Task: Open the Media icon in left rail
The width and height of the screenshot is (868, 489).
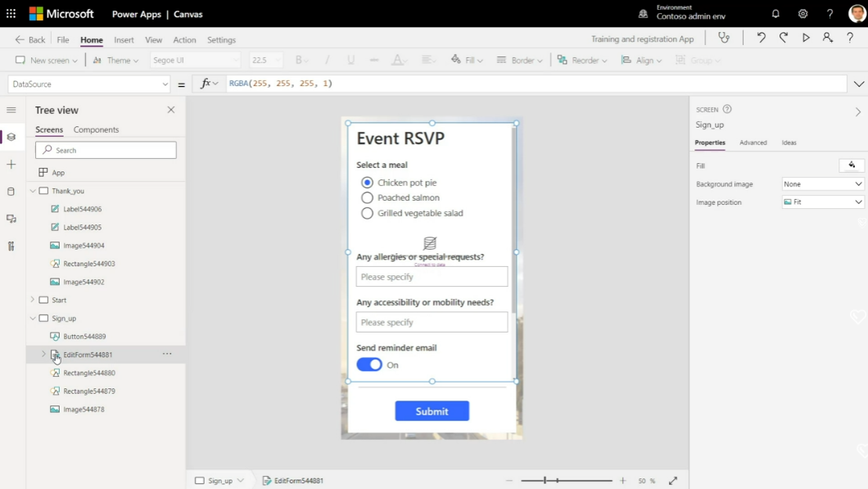Action: 11,219
